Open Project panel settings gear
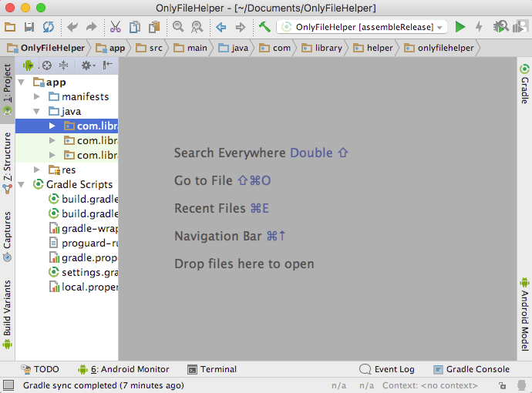This screenshot has width=532, height=393. 88,65
